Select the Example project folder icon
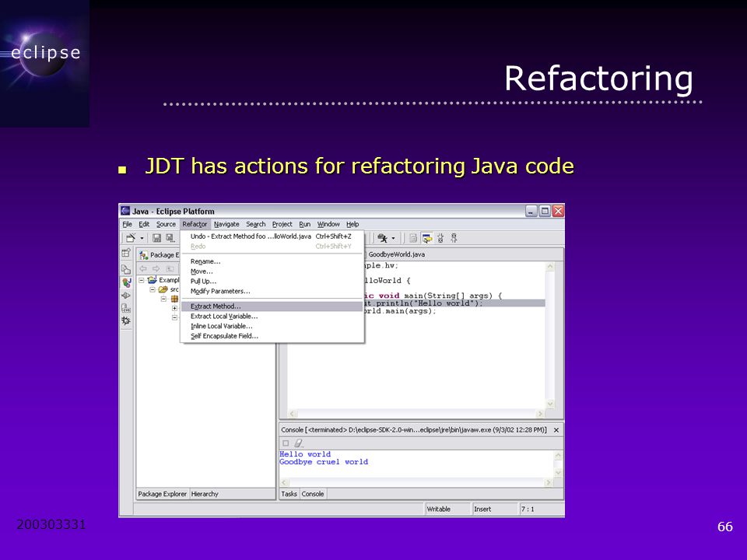 153,280
